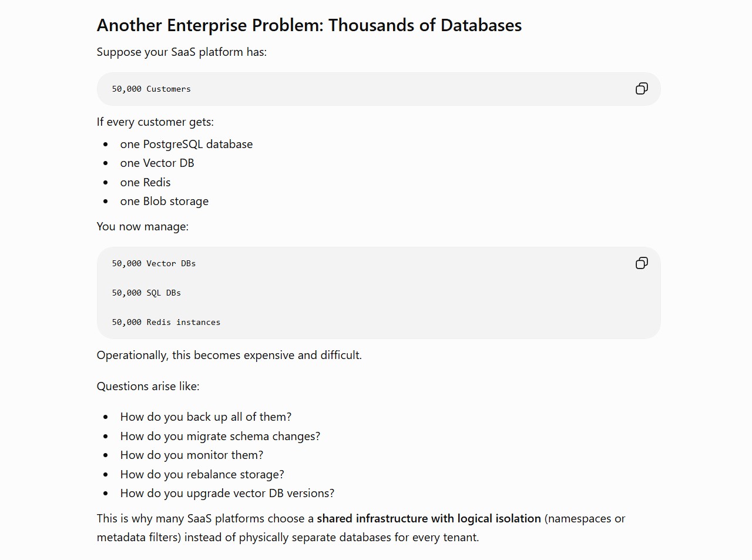Click "How do you rebalance storage?" bullet

click(202, 475)
